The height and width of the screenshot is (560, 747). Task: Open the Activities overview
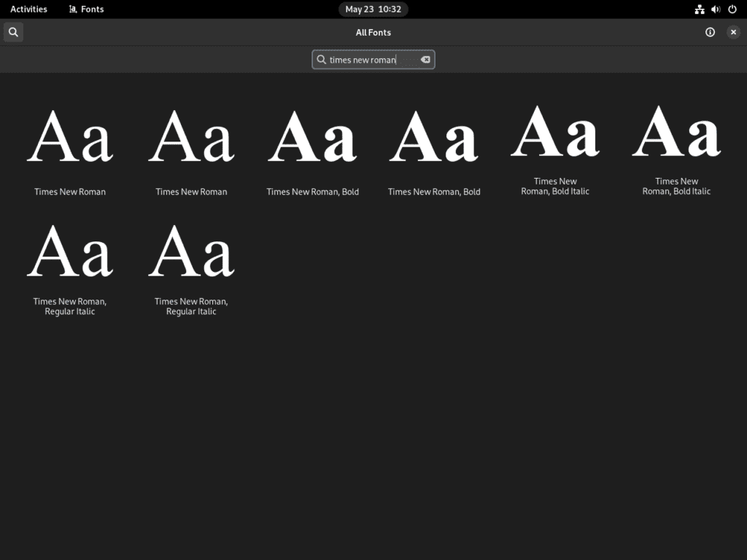(28, 9)
